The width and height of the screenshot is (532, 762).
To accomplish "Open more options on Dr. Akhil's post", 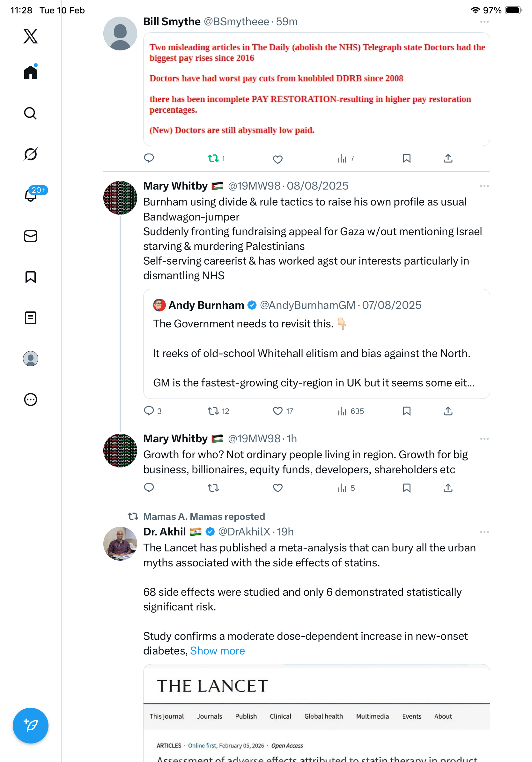I will [x=484, y=532].
